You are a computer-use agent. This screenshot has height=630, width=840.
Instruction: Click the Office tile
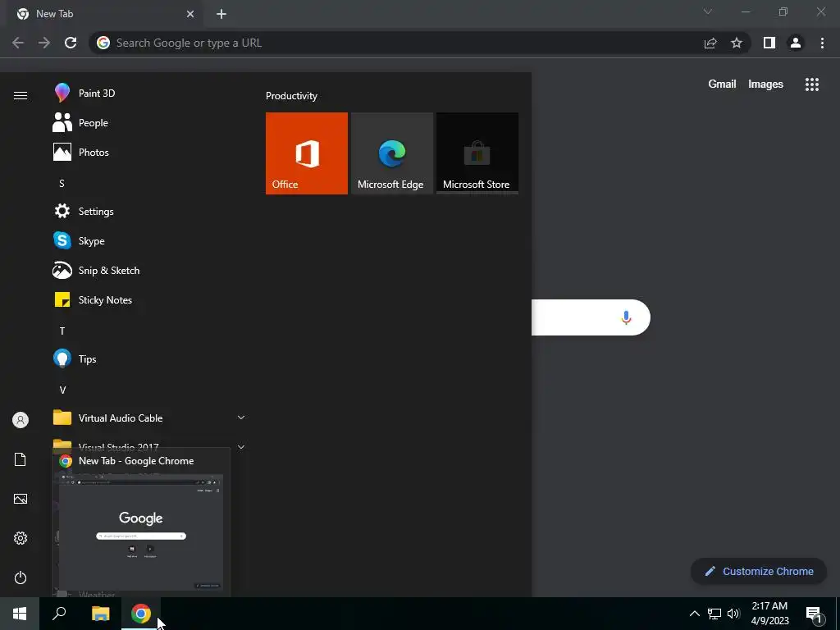coord(307,153)
